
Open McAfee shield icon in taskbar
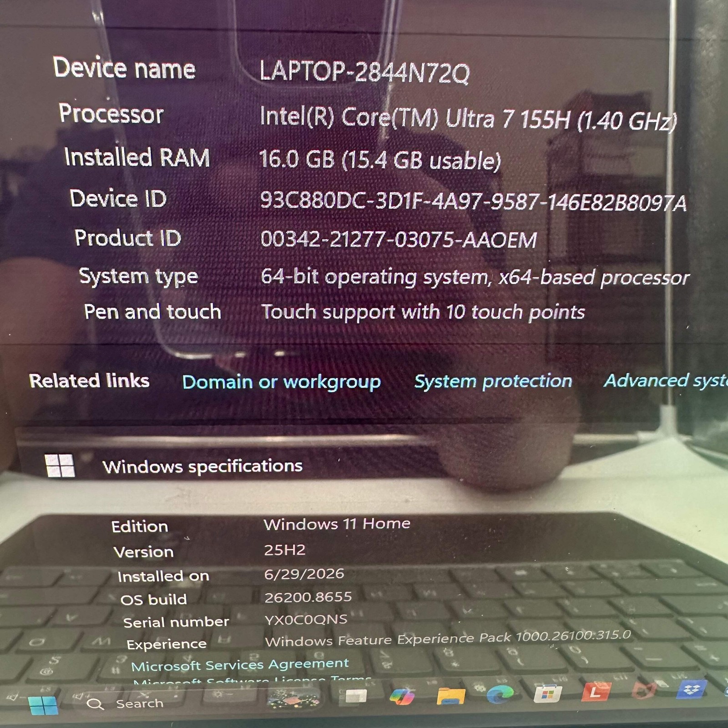[x=644, y=691]
